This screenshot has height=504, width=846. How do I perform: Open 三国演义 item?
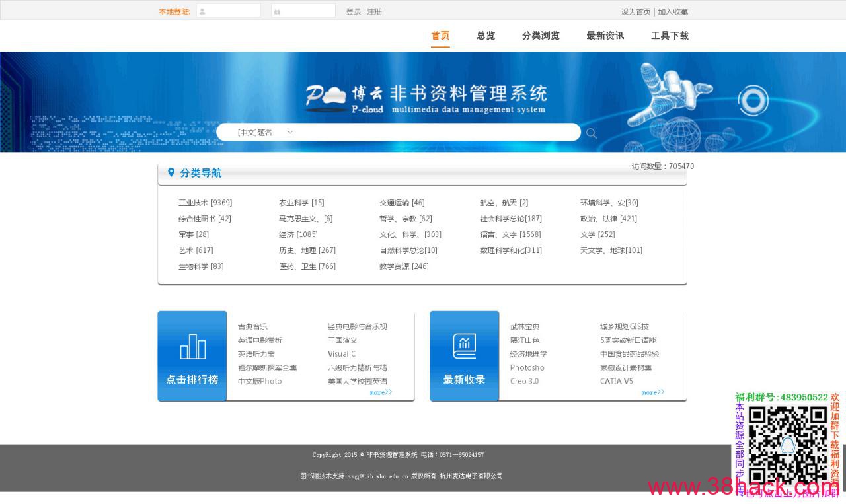click(x=342, y=340)
